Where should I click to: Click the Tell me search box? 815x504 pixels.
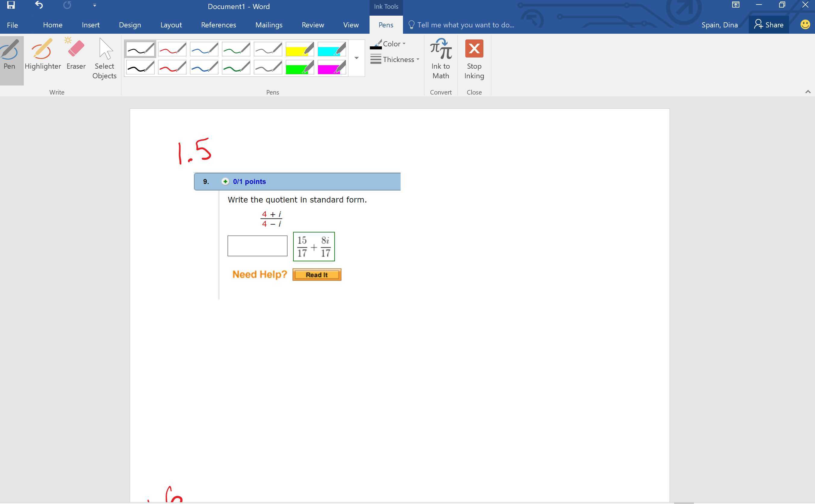[465, 25]
